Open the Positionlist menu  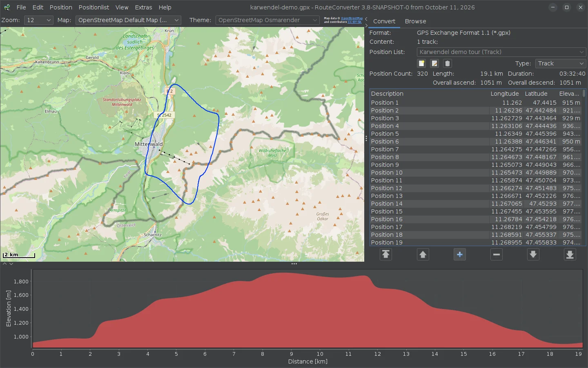[94, 7]
